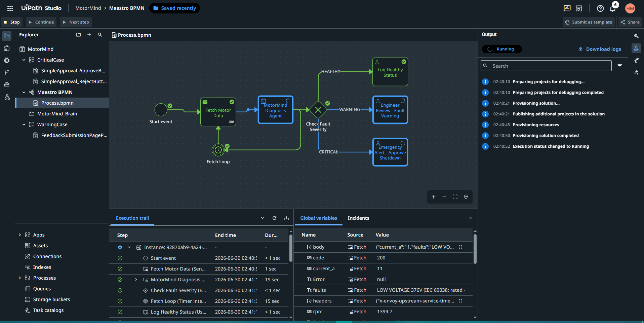Stop the debugging run
The image size is (644, 323).
pyautogui.click(x=11, y=22)
